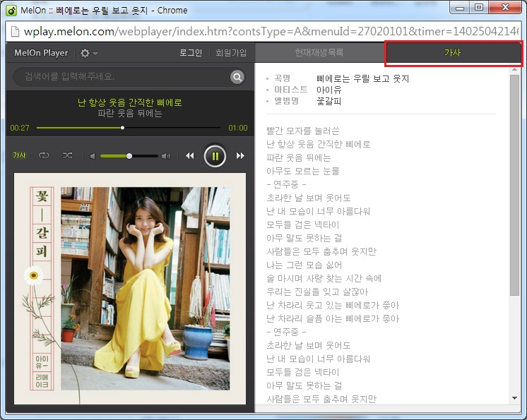Click the loud speaker icon
Image resolution: width=527 pixels, height=420 pixels.
point(166,156)
